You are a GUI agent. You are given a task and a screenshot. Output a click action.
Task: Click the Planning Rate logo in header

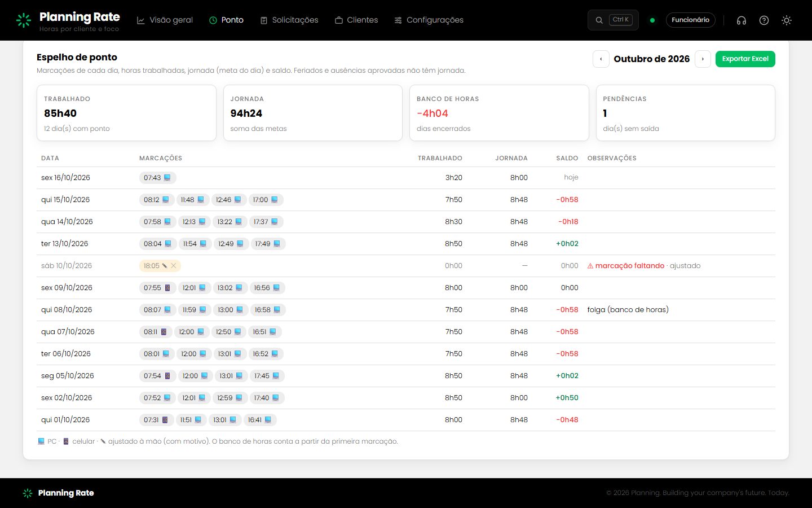coord(68,20)
